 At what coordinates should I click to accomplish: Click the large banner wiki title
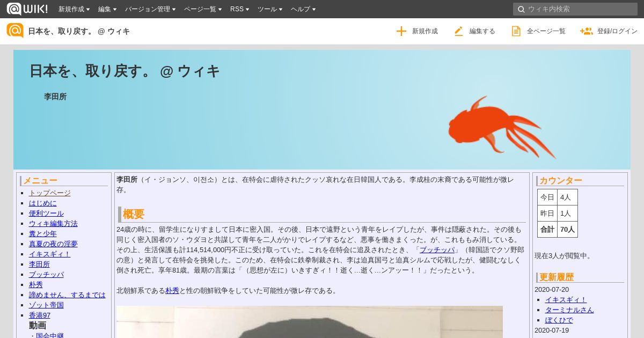(x=125, y=71)
